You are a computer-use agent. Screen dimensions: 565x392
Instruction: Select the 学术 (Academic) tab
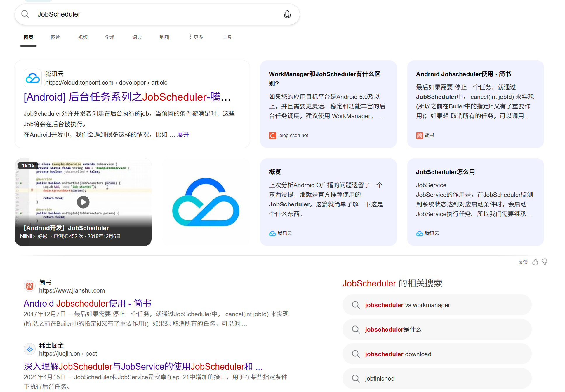[110, 37]
